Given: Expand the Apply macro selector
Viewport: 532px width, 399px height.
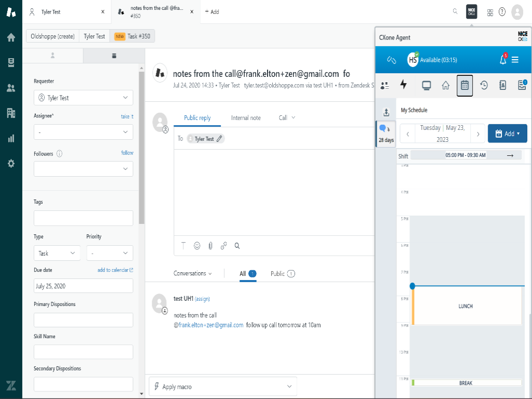Looking at the screenshot, I should [222, 386].
